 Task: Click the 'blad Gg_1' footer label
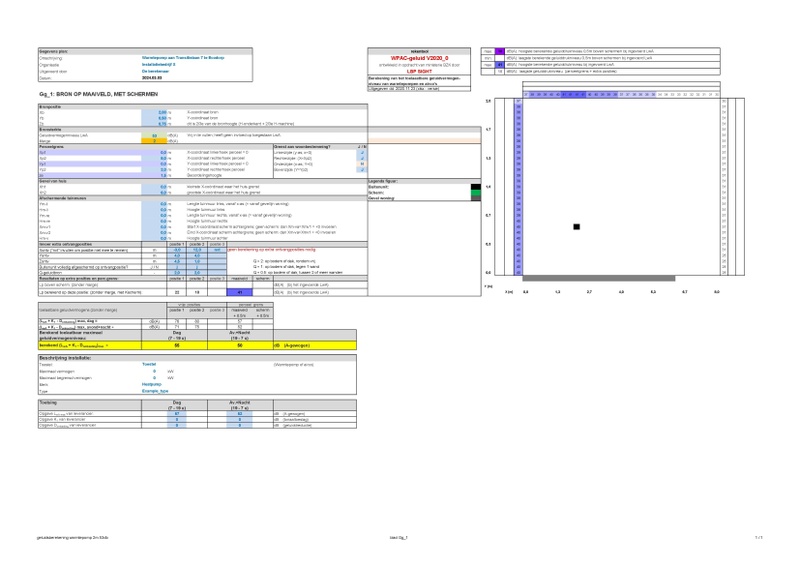[398, 537]
